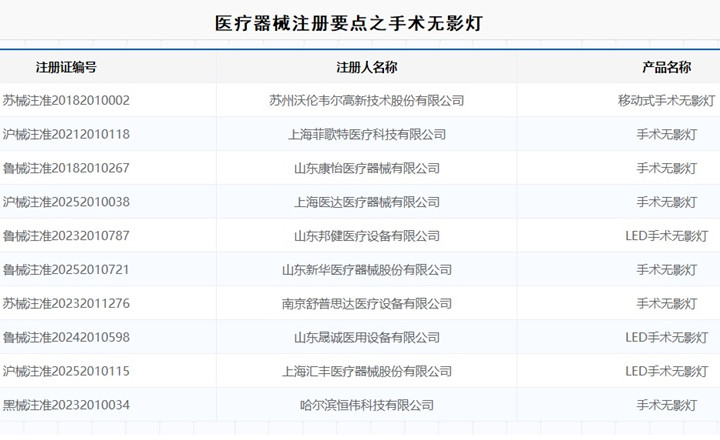Click 手术无影灯 in the 南京舒普思达 row
Image resolution: width=720 pixels, height=440 pixels.
666,303
